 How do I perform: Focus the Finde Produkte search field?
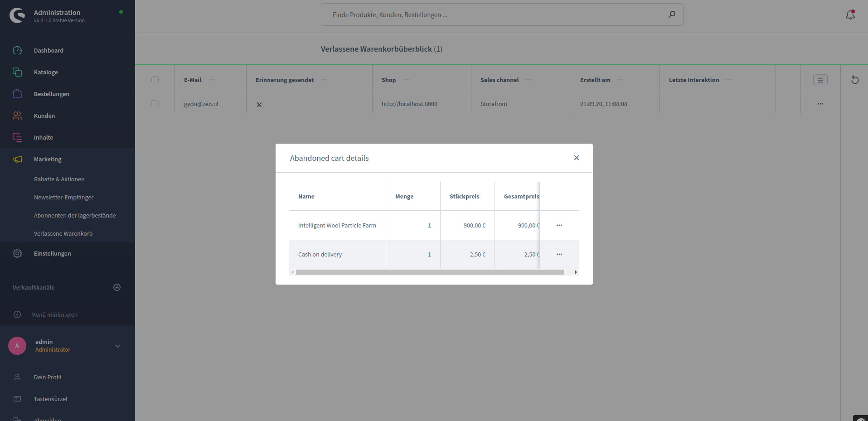coord(502,15)
